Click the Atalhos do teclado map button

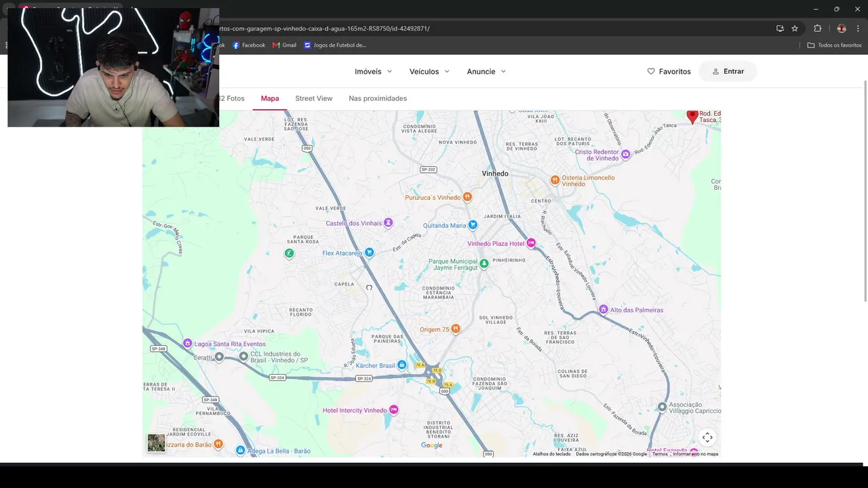pyautogui.click(x=551, y=454)
